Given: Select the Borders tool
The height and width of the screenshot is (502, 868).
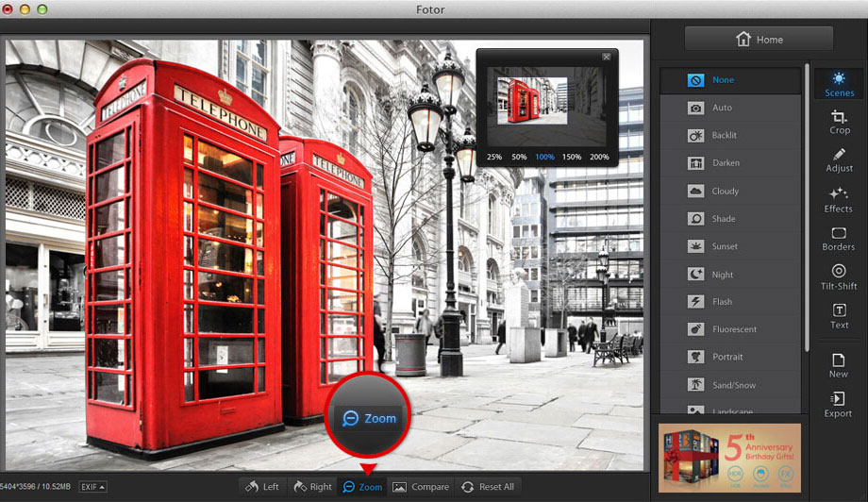Looking at the screenshot, I should click(x=839, y=239).
